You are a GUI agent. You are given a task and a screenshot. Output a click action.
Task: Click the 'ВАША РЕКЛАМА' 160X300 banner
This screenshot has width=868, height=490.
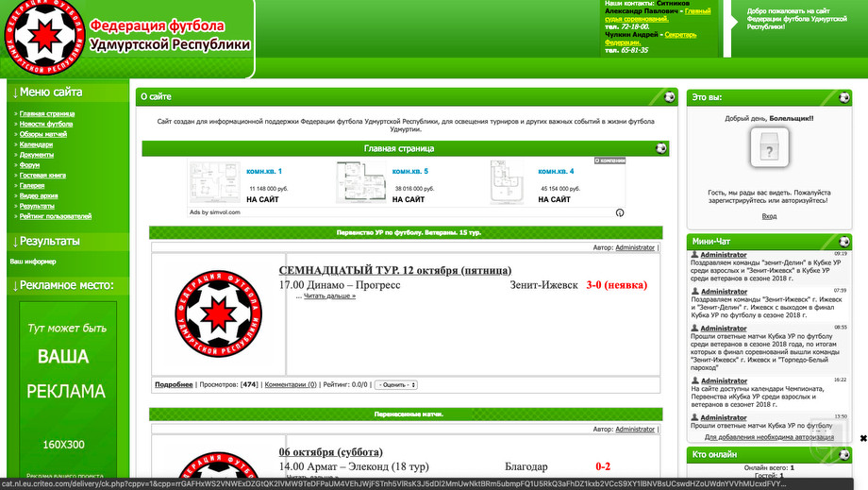click(x=68, y=390)
